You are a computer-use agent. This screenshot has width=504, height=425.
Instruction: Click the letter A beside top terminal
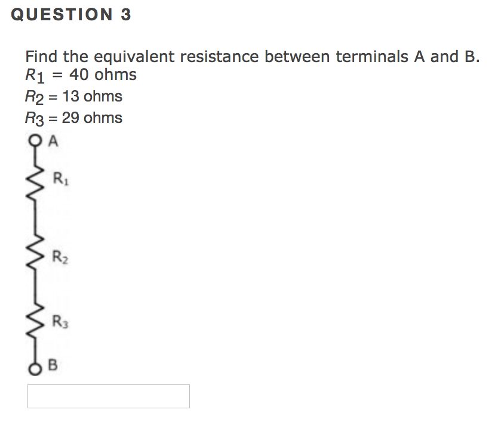[53, 141]
